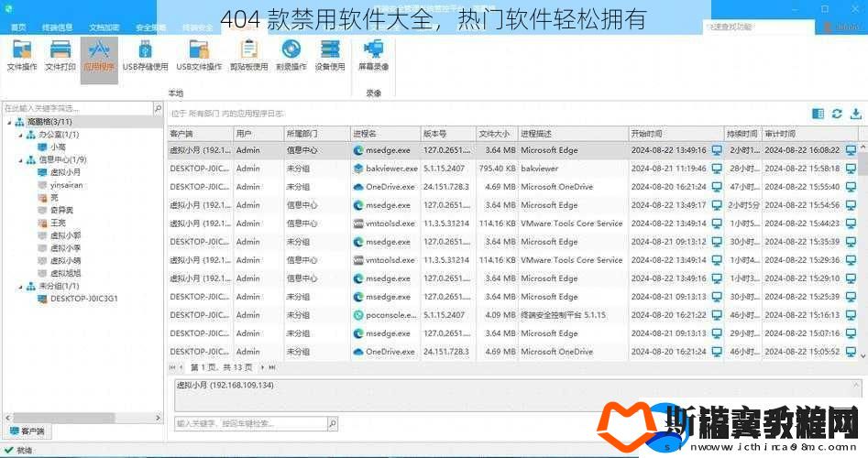This screenshot has height=458, width=868.
Task: Click the admin user avatar at top right
Action: click(x=829, y=27)
